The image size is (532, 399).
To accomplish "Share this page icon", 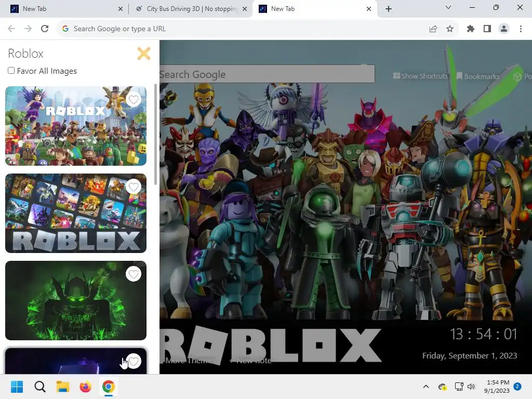I will tap(433, 29).
